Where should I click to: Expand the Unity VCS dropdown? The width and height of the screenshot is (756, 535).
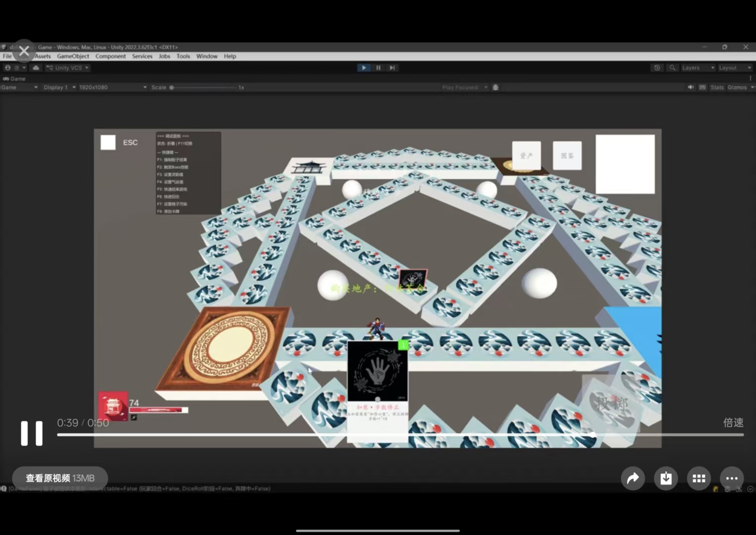68,68
